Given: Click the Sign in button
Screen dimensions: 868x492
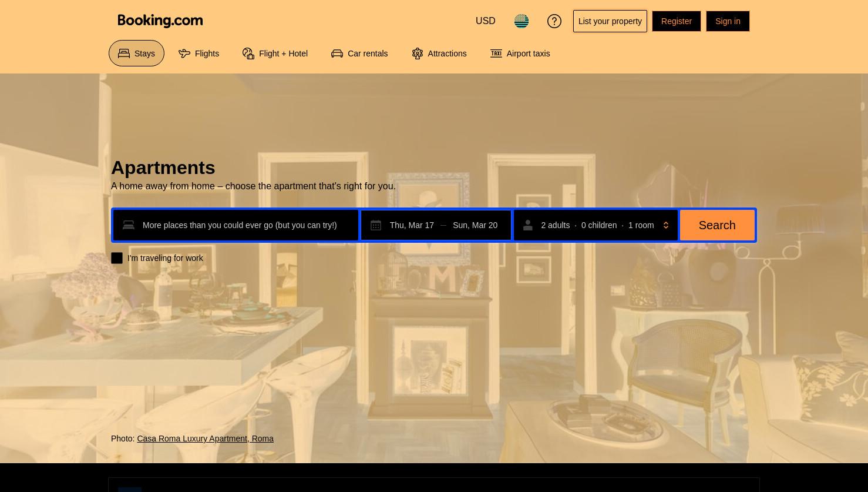Looking at the screenshot, I should pos(728,21).
